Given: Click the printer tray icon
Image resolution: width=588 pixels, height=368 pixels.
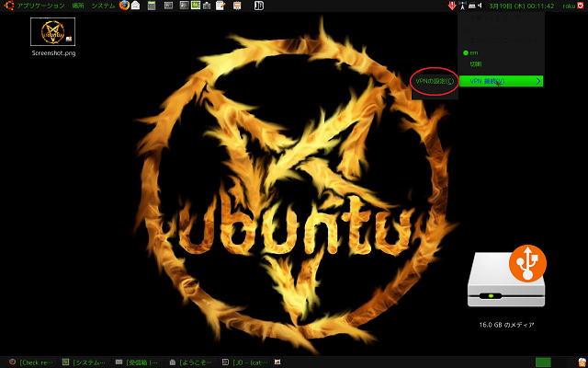Looking at the screenshot, I should 472,6.
